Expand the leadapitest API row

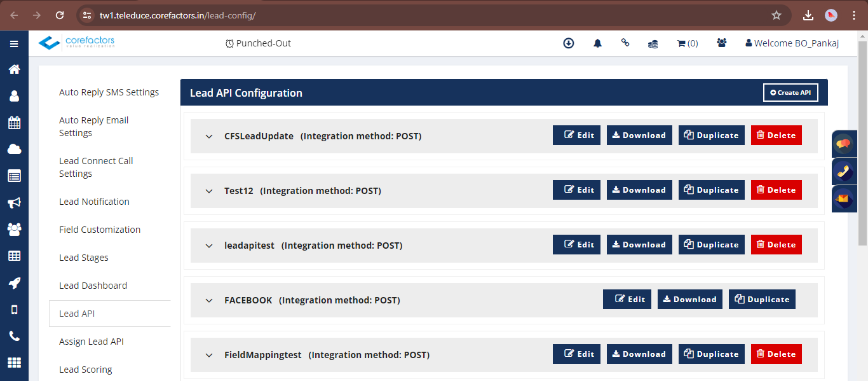(x=209, y=246)
